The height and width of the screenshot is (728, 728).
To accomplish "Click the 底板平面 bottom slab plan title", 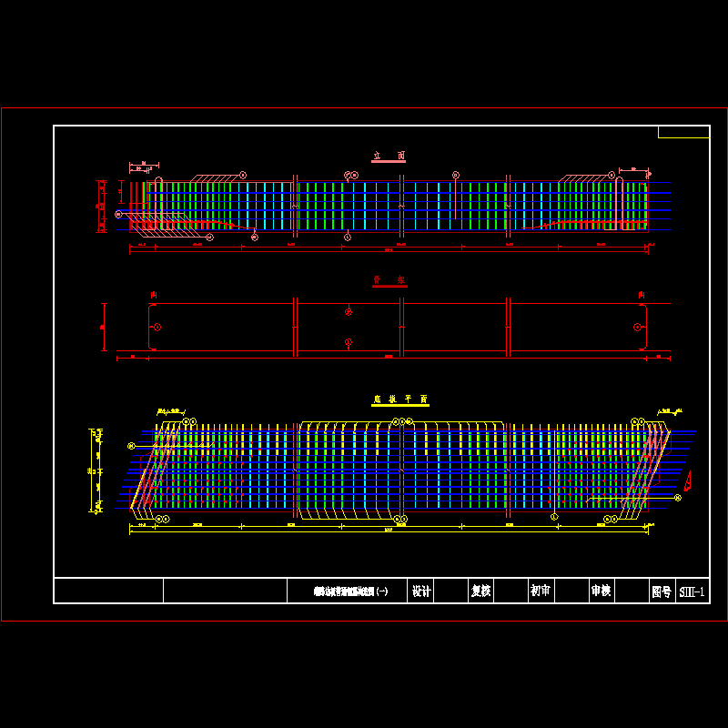I will (x=399, y=399).
